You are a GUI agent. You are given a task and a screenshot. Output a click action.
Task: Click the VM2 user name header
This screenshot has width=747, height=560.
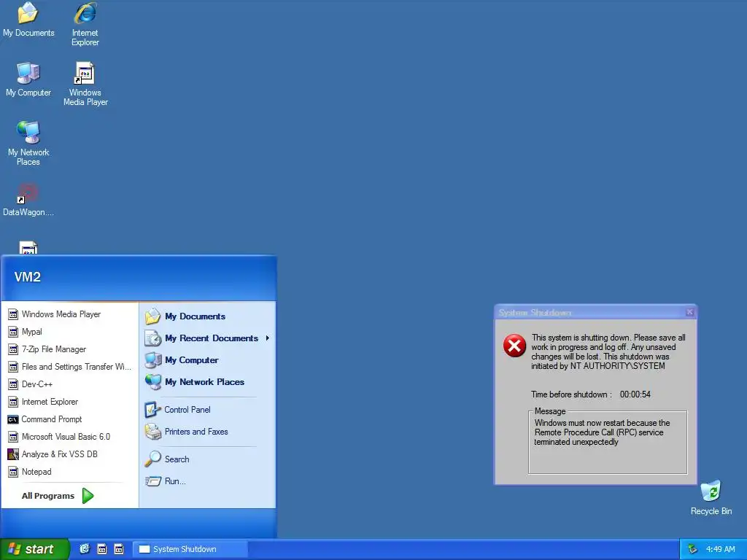tap(28, 277)
